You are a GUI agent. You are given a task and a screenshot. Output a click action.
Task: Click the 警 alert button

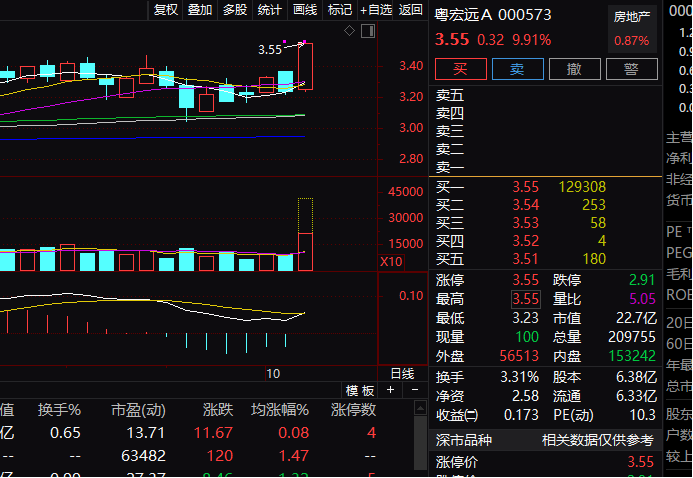click(x=631, y=69)
